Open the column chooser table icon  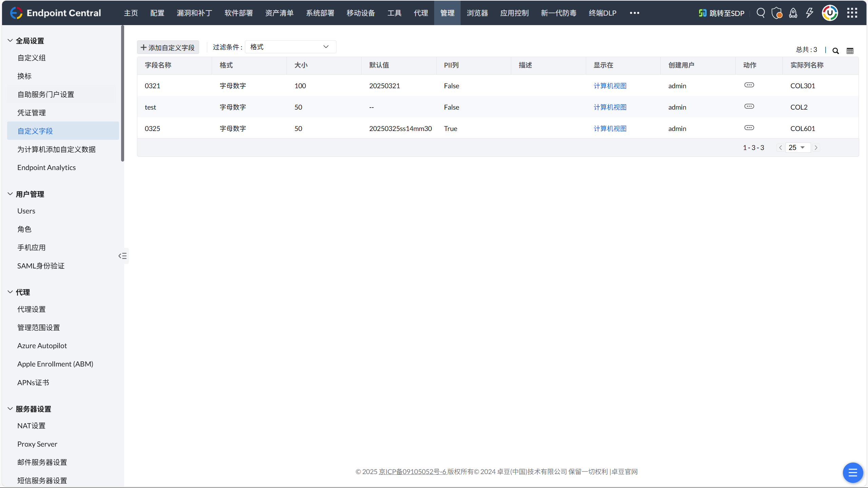pos(850,51)
